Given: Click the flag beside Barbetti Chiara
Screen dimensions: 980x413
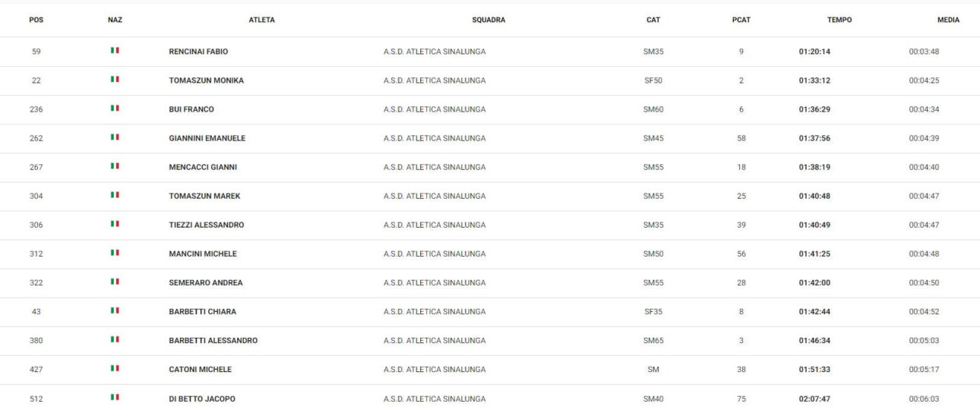Looking at the screenshot, I should (x=115, y=311).
